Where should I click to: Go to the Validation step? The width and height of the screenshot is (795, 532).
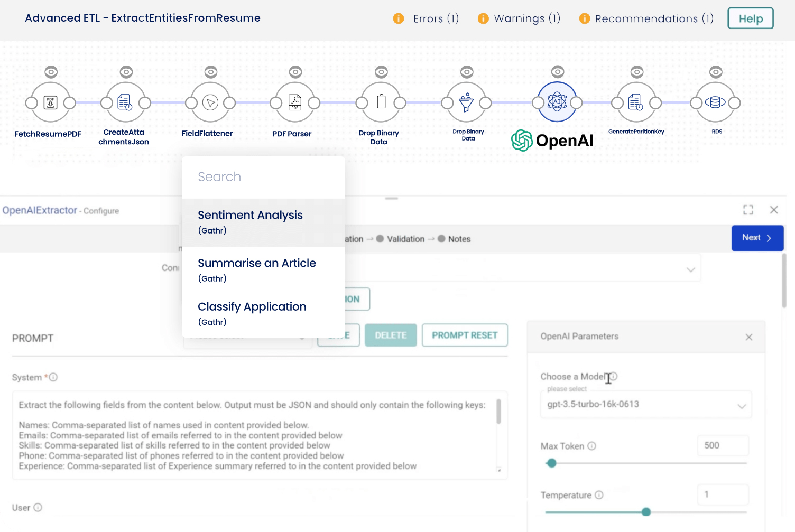[400, 239]
